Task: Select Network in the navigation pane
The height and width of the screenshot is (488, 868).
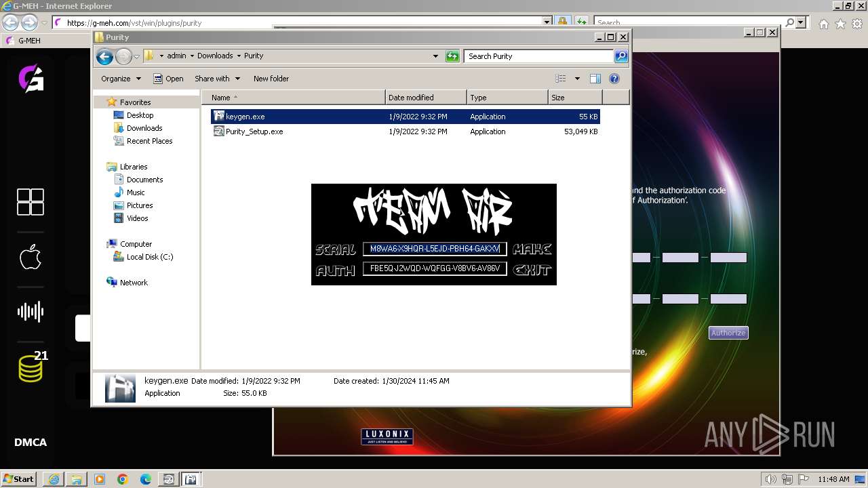Action: coord(134,283)
